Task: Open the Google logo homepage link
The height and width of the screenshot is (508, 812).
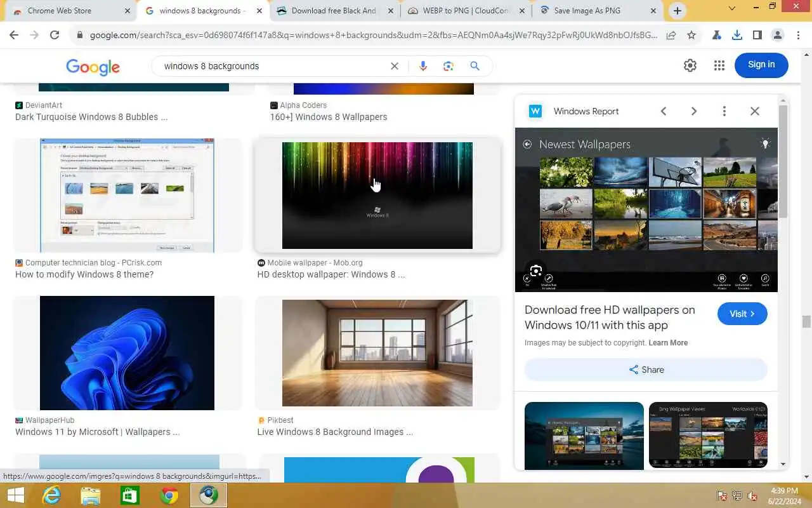Action: 93,67
